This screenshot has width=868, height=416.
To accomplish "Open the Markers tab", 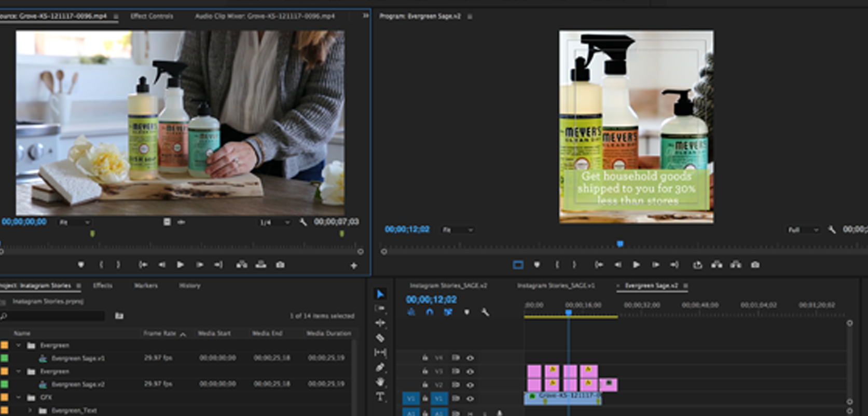I will click(x=145, y=286).
